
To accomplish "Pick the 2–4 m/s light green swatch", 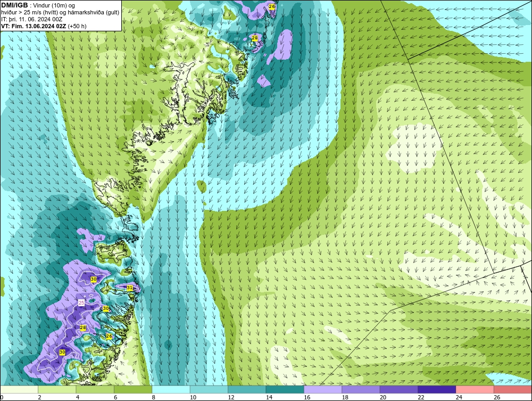I will (57, 389).
